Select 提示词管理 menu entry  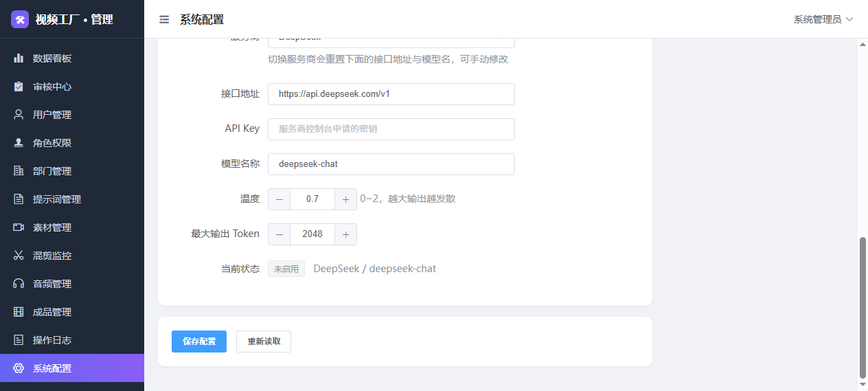point(72,199)
